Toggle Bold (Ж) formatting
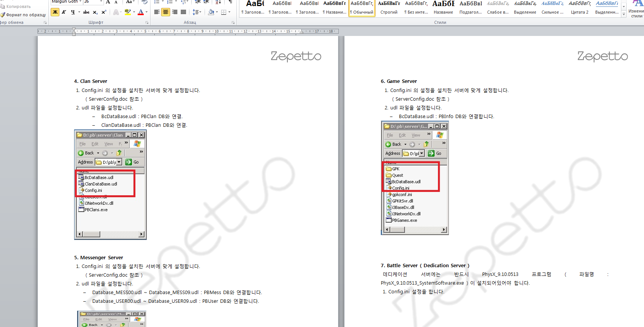This screenshot has height=327, width=644. pyautogui.click(x=55, y=12)
